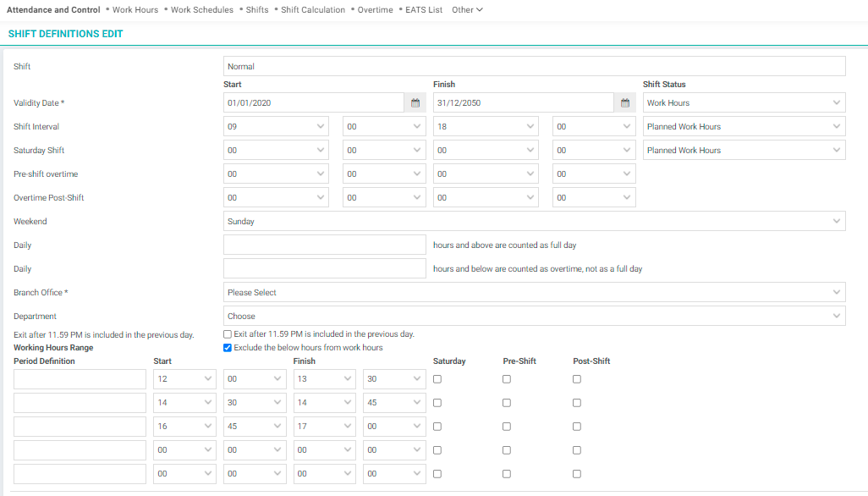868x496 pixels.
Task: Go to Overtime section
Action: [x=376, y=10]
